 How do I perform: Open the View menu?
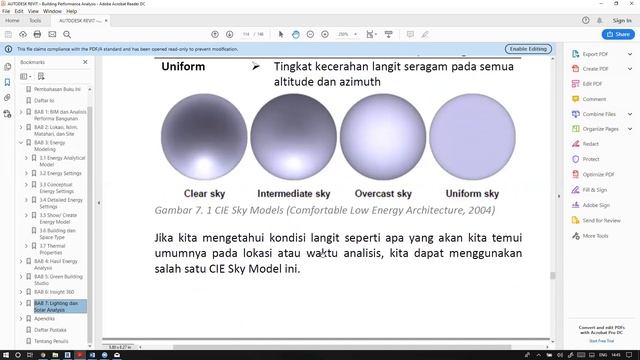point(33,11)
